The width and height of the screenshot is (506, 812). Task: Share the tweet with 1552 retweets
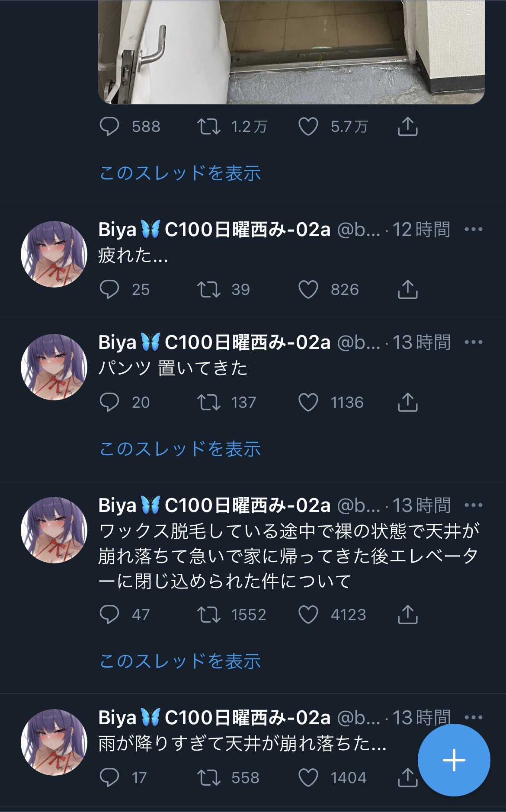(x=407, y=614)
